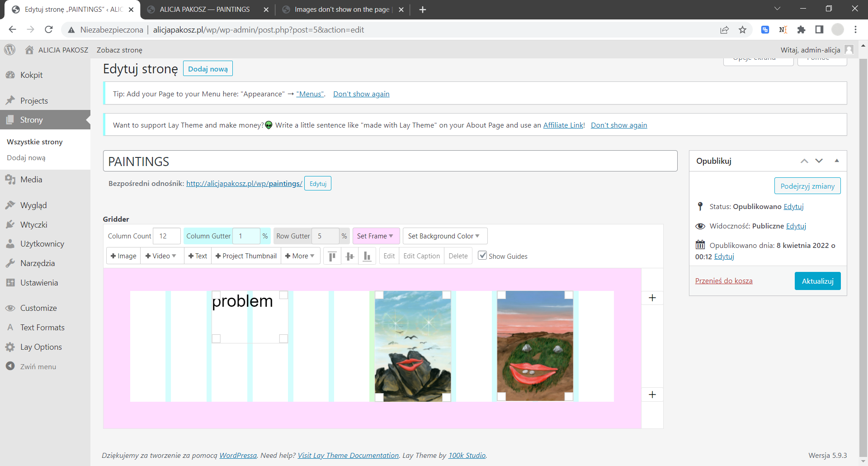
Task: Click the align middle icon in Gridder
Action: tap(349, 257)
